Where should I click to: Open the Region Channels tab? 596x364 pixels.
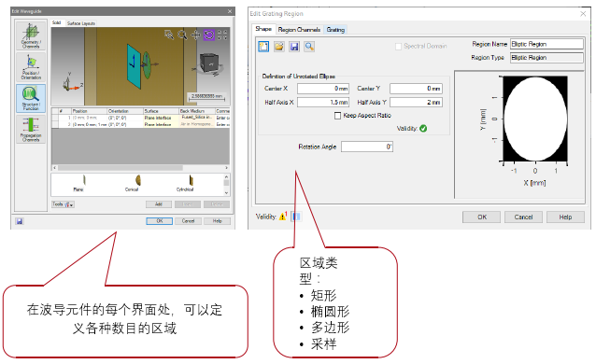pos(299,30)
